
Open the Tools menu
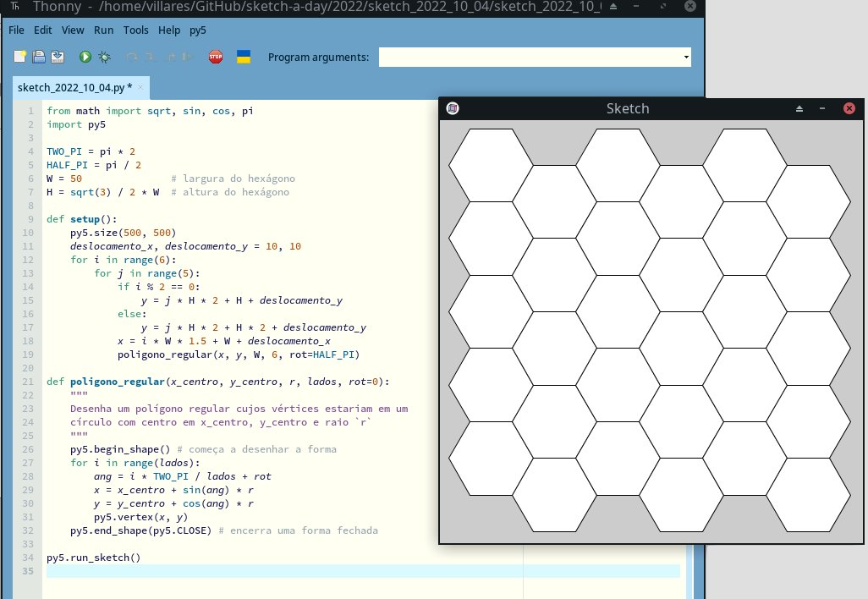coord(135,30)
